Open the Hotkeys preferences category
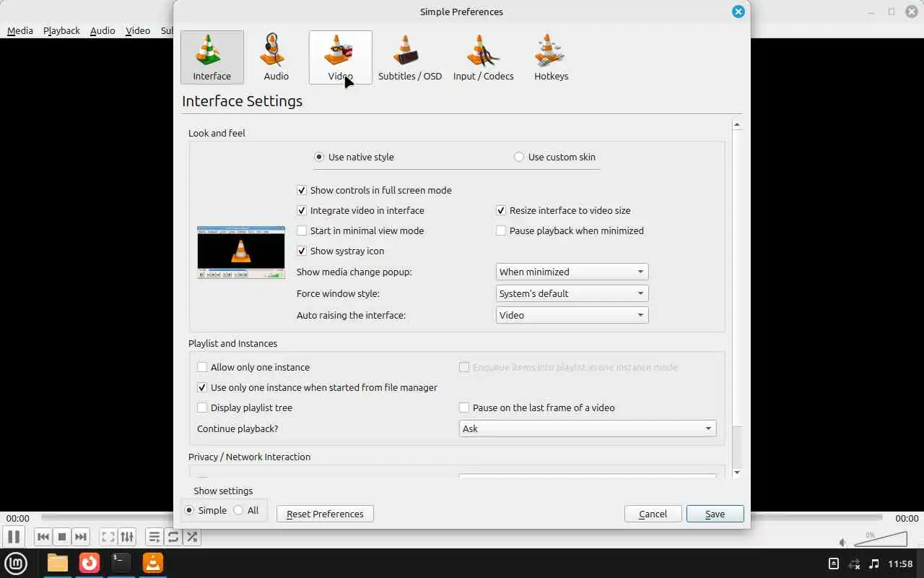This screenshot has width=924, height=578. tap(552, 57)
